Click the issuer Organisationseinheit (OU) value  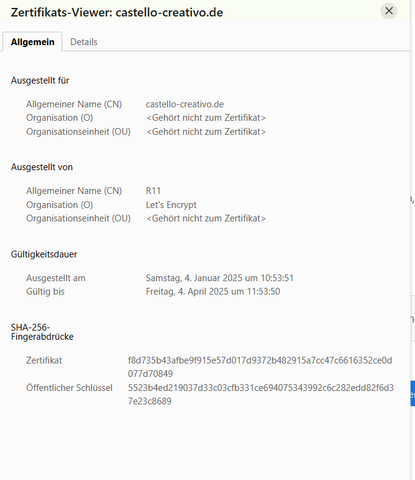[x=206, y=219]
